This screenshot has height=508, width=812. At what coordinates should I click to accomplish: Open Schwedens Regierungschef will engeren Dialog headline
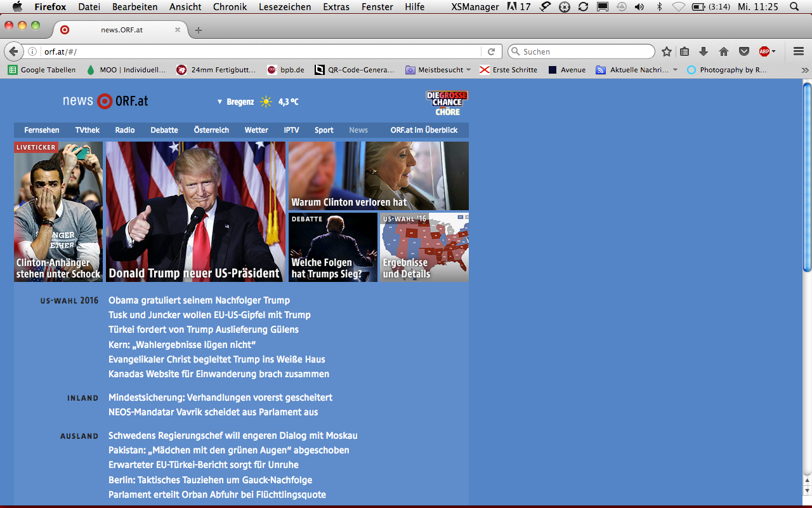[x=233, y=436]
